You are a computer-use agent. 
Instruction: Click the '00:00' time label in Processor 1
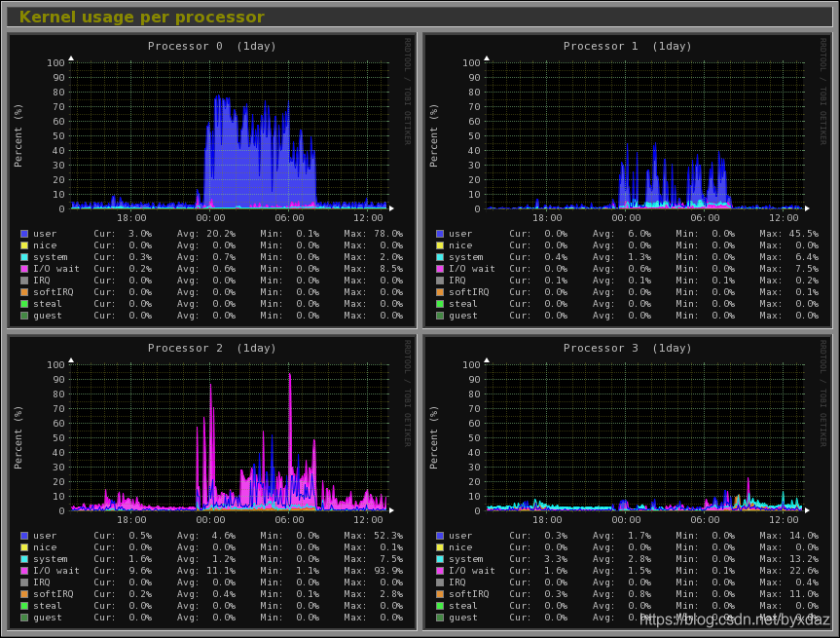(x=626, y=217)
